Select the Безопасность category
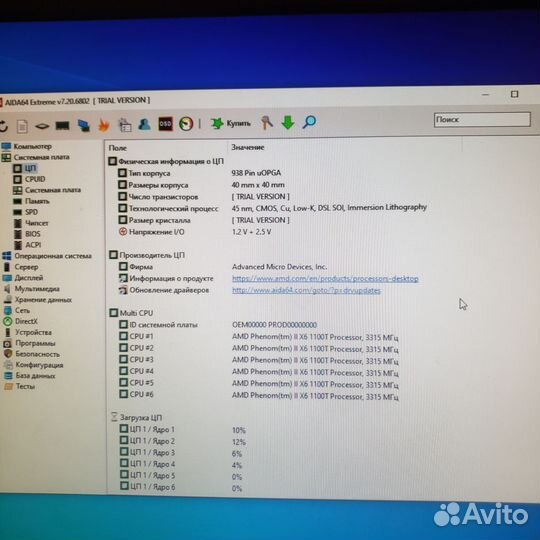 (32, 354)
